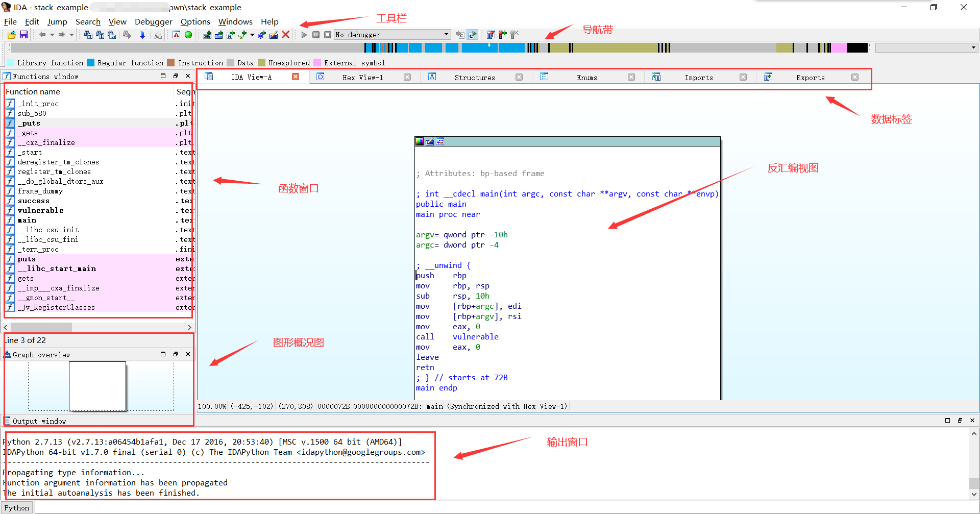Image resolution: width=980 pixels, height=514 pixels.
Task: Click the red X delete icon
Action: pos(286,35)
